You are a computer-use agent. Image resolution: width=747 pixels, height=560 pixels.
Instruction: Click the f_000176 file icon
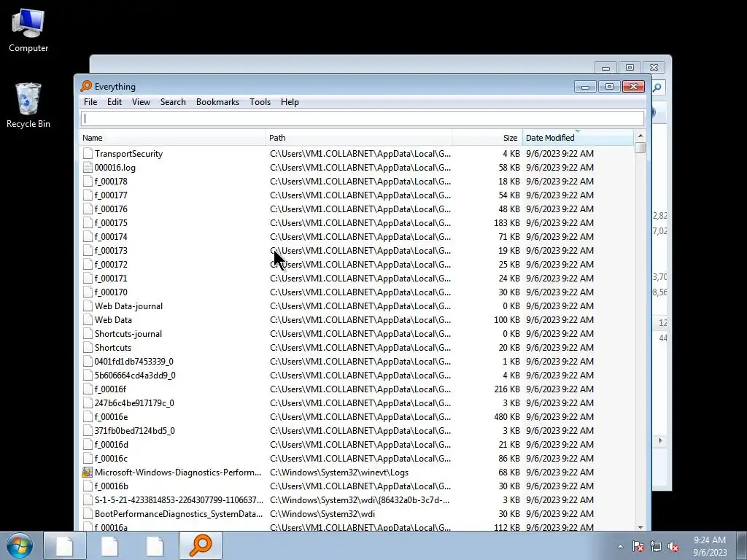[88, 209]
